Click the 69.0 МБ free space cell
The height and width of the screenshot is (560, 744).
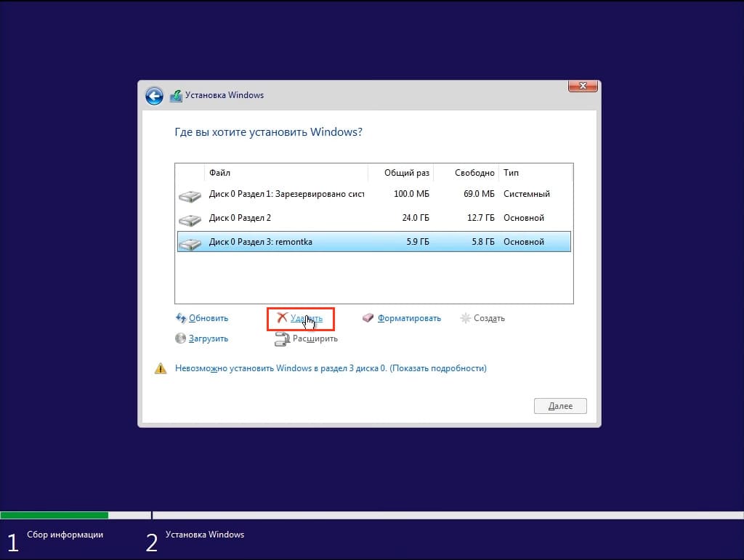[x=479, y=194]
